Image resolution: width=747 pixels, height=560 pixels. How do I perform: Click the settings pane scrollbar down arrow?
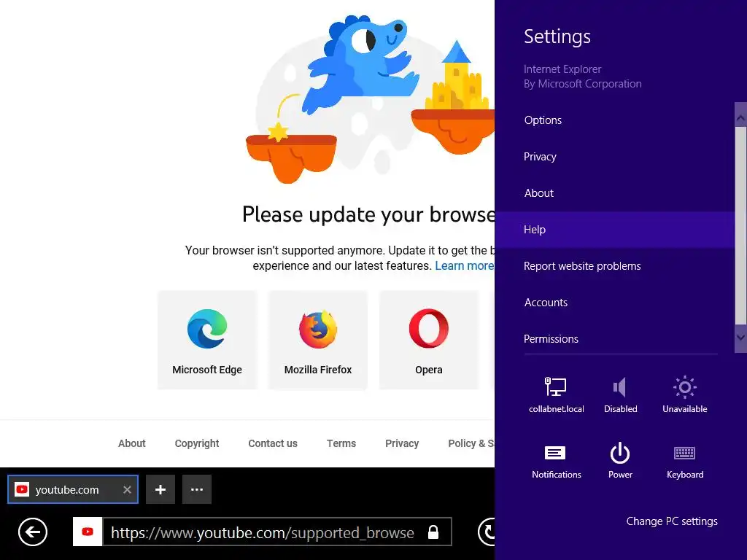[740, 337]
